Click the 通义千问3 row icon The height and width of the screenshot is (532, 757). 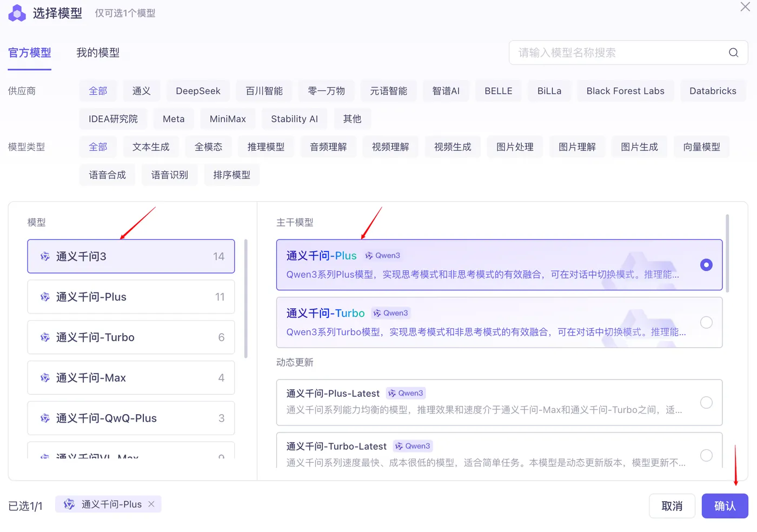point(45,256)
